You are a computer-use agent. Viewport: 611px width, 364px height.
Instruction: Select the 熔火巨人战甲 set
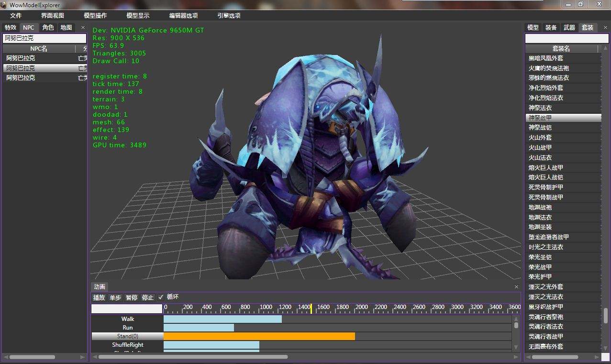[x=563, y=167]
